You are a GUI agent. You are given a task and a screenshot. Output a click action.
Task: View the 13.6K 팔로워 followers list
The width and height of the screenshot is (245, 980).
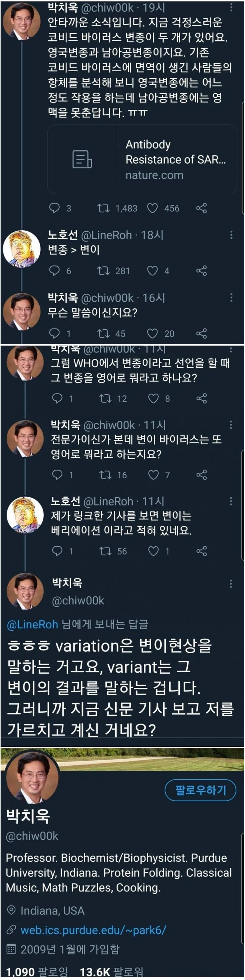point(111,972)
